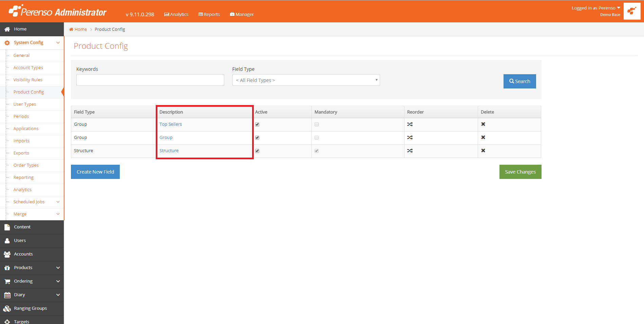Collapse the System Config menu chevron
644x324 pixels.
[58, 43]
